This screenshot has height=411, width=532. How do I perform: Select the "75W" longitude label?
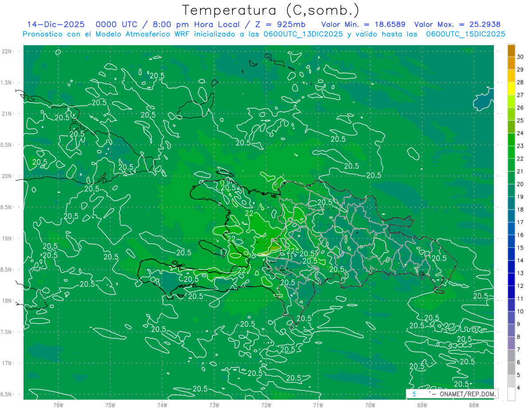click(x=110, y=405)
